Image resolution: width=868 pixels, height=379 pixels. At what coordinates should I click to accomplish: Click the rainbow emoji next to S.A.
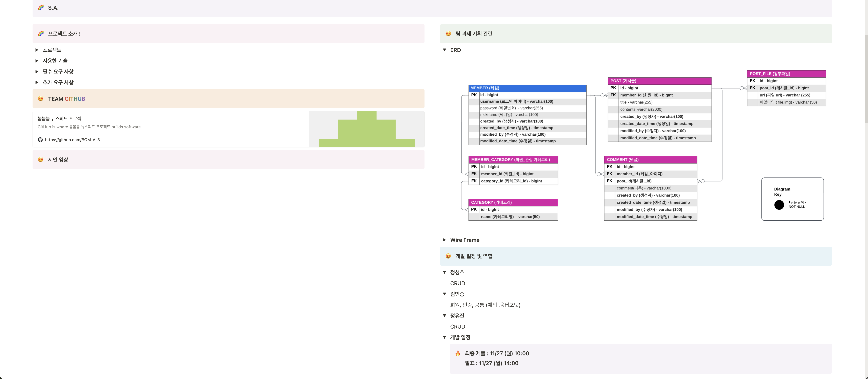point(41,7)
